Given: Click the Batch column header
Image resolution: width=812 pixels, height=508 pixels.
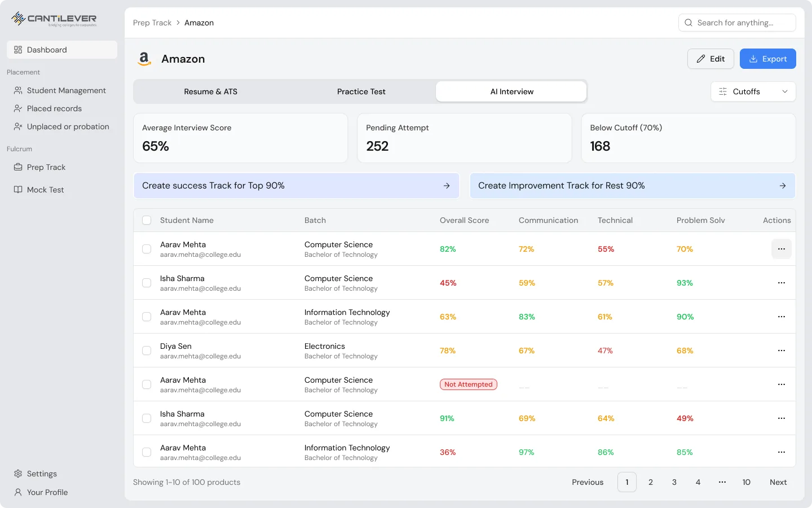Looking at the screenshot, I should coord(315,220).
